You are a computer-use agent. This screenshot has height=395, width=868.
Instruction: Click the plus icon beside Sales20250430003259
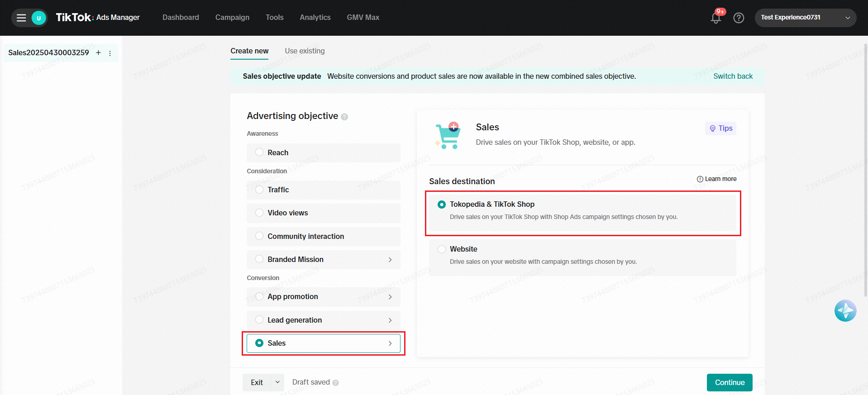(x=98, y=53)
